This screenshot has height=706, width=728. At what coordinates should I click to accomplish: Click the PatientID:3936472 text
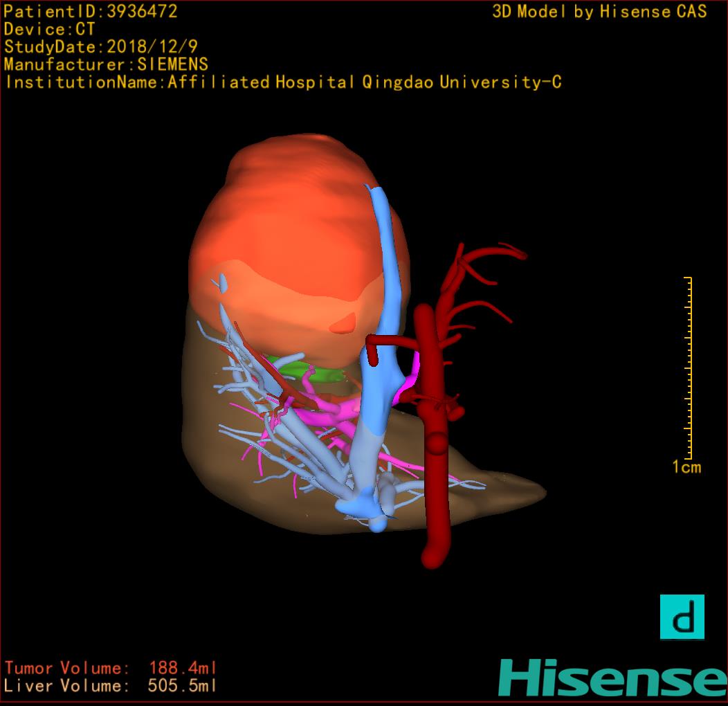[91, 12]
